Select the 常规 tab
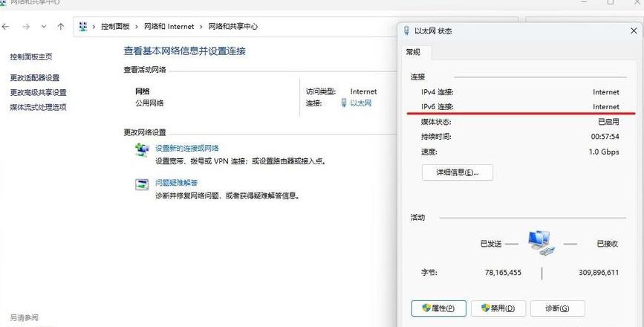The width and height of the screenshot is (644, 327). pyautogui.click(x=413, y=52)
